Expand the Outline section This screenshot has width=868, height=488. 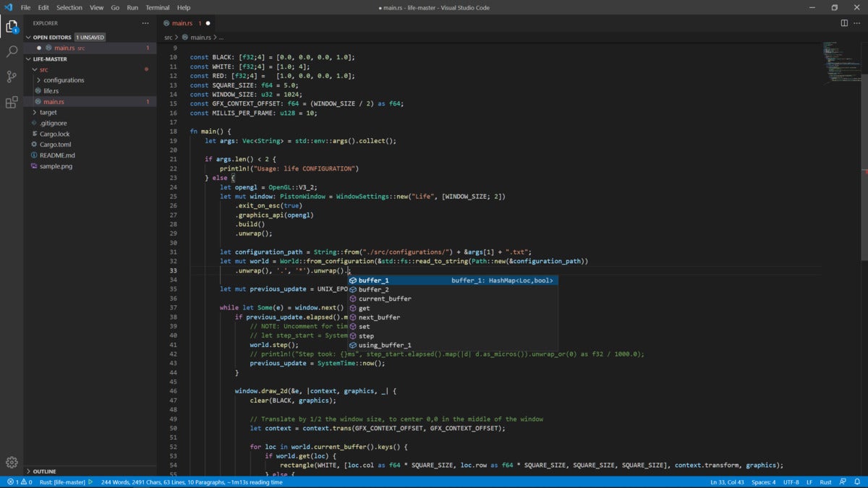[29, 471]
